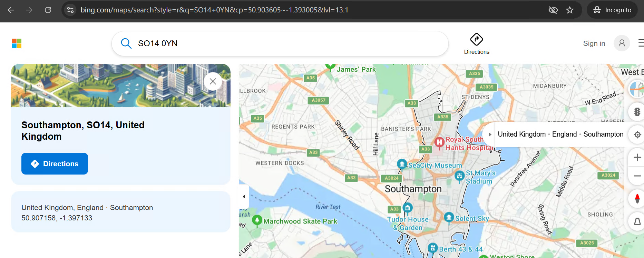Locate me on the map
The image size is (644, 258).
[x=637, y=135]
